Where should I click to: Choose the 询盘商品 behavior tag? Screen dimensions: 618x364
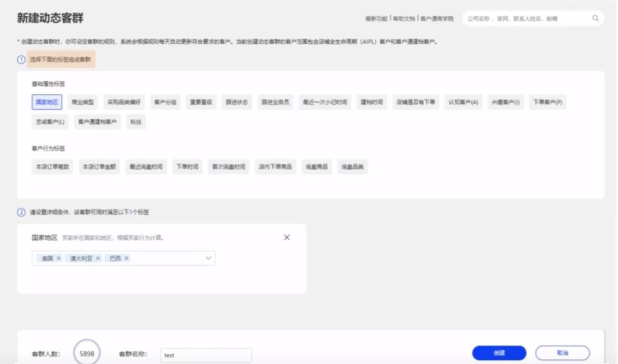tap(317, 167)
